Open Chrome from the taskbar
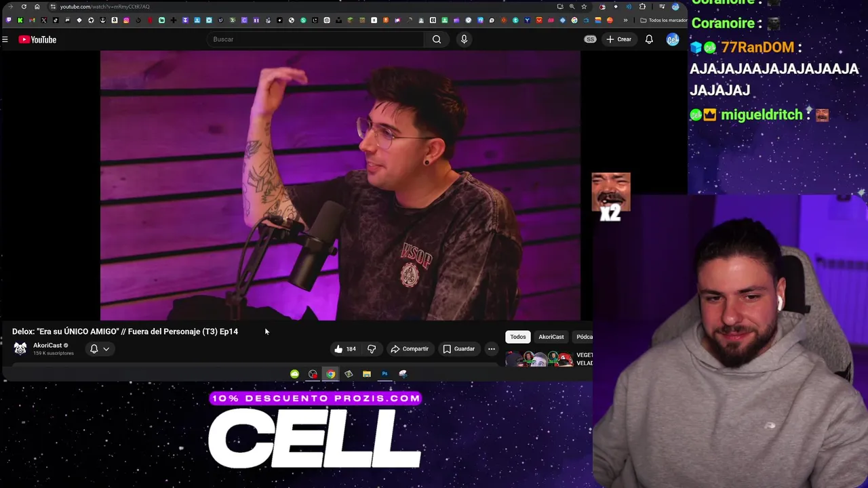This screenshot has height=488, width=868. tap(330, 374)
